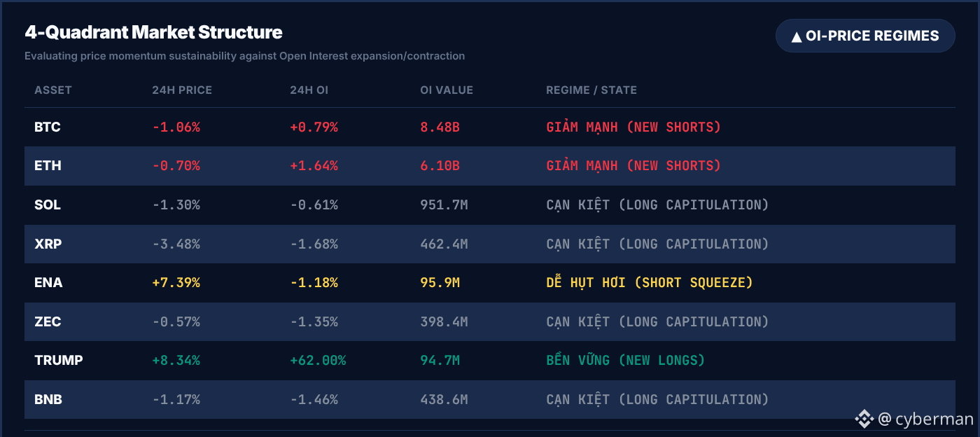Click TRUMP regime BỀN VỮNG (NEW LONGS)
This screenshot has width=980, height=437.
[x=625, y=360]
